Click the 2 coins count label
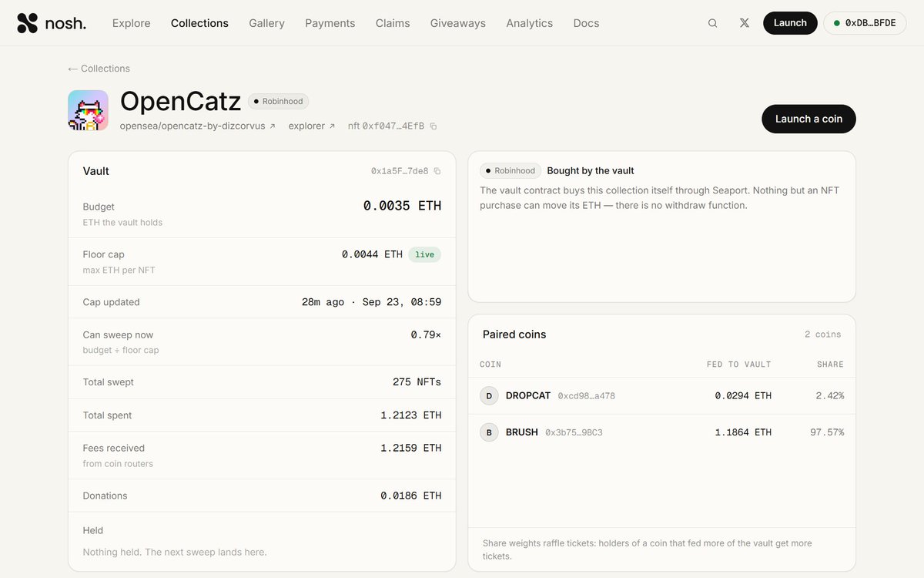This screenshot has height=578, width=924. 823,334
